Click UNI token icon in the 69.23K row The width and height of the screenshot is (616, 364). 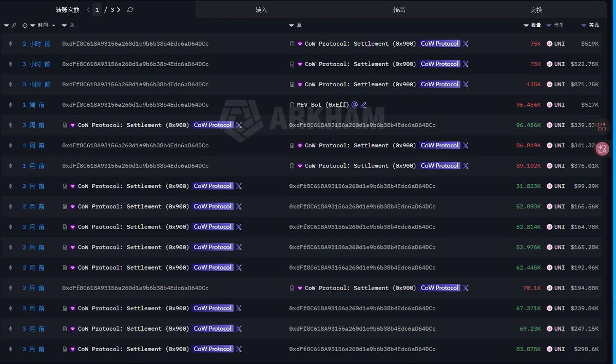click(x=550, y=329)
